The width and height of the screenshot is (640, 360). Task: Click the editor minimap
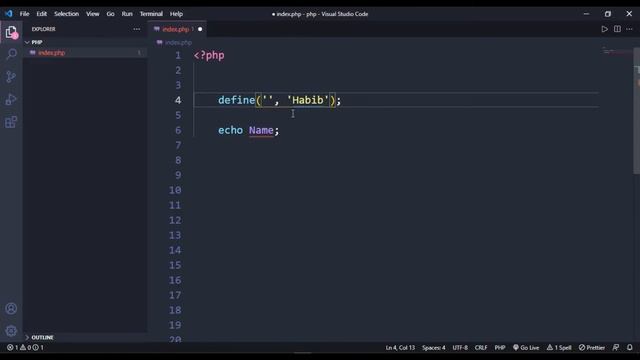[616, 51]
